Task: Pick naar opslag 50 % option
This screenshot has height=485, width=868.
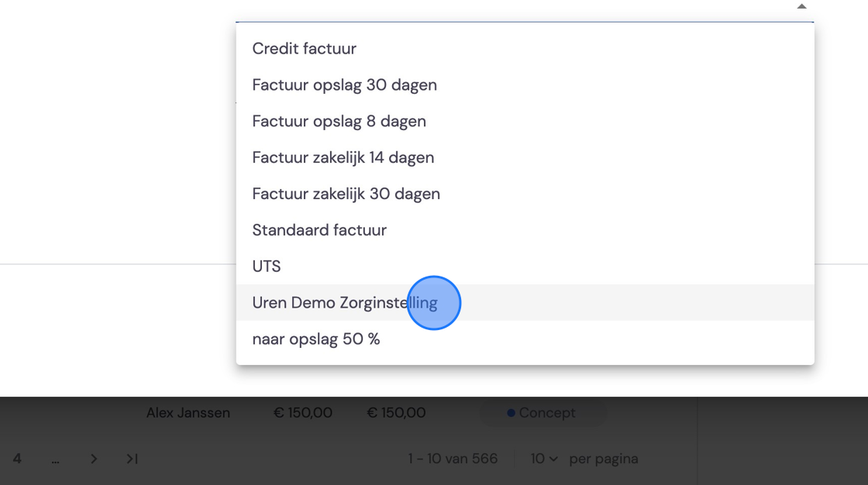Action: pos(525,339)
